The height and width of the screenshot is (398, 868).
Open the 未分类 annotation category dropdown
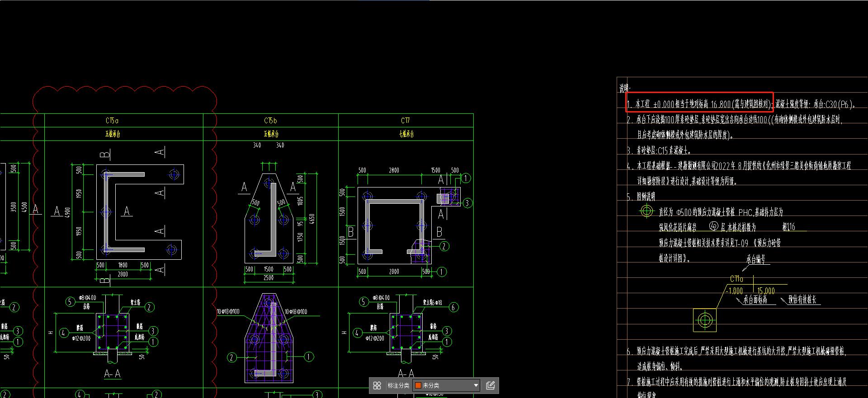(447, 385)
